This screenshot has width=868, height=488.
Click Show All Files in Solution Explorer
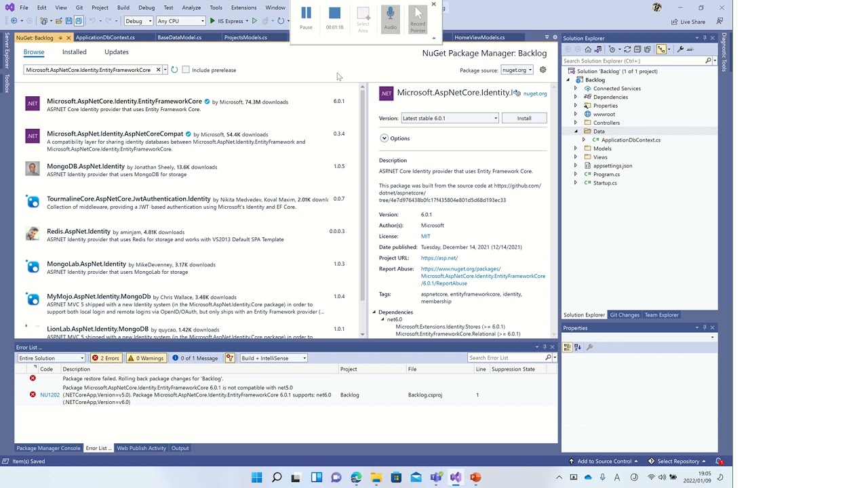coord(648,49)
